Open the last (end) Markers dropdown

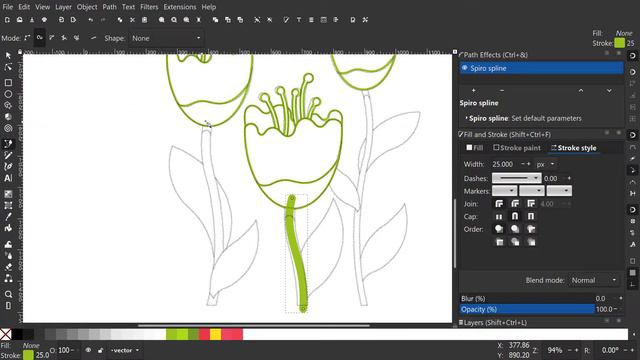pyautogui.click(x=559, y=191)
